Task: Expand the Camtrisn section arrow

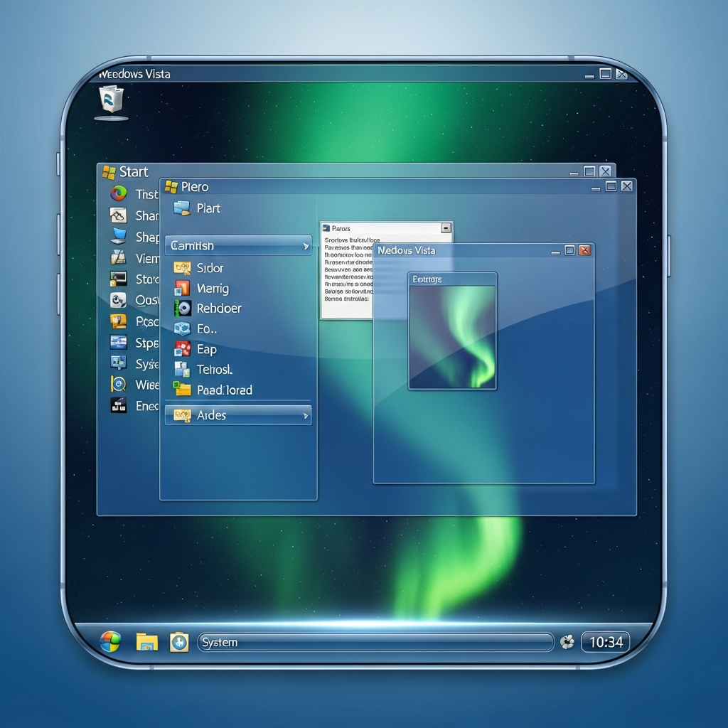Action: pos(306,246)
